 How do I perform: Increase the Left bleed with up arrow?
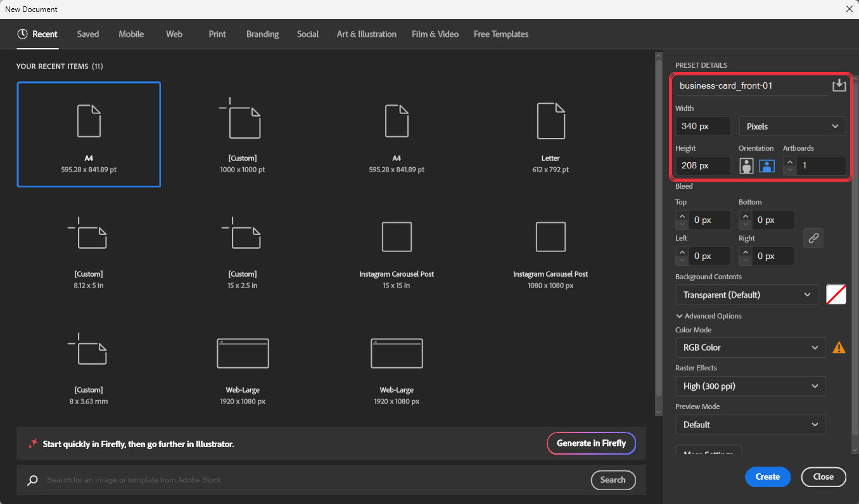(682, 252)
